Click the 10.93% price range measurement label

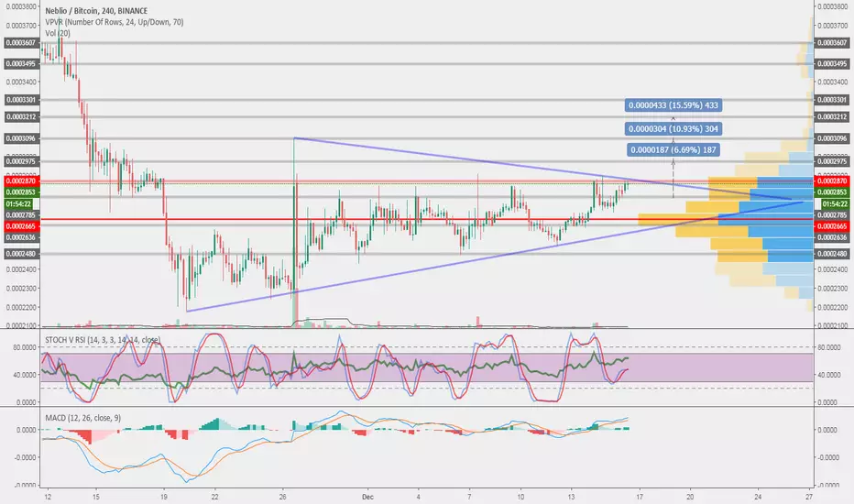click(673, 128)
